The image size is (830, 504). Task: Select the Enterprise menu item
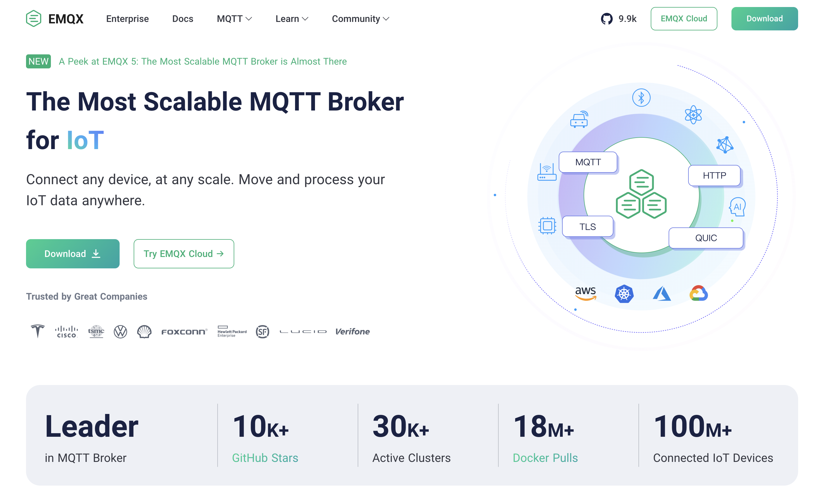point(127,19)
